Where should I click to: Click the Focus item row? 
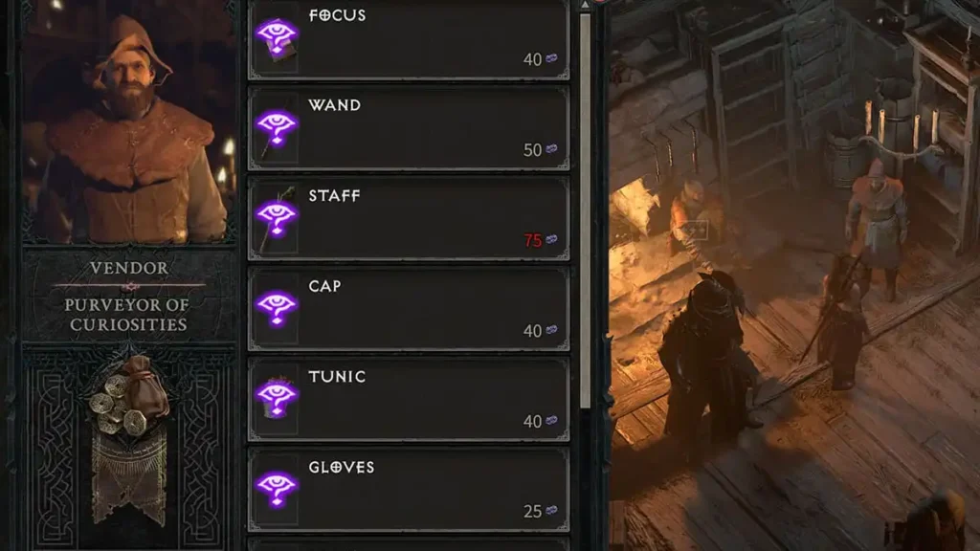point(409,39)
